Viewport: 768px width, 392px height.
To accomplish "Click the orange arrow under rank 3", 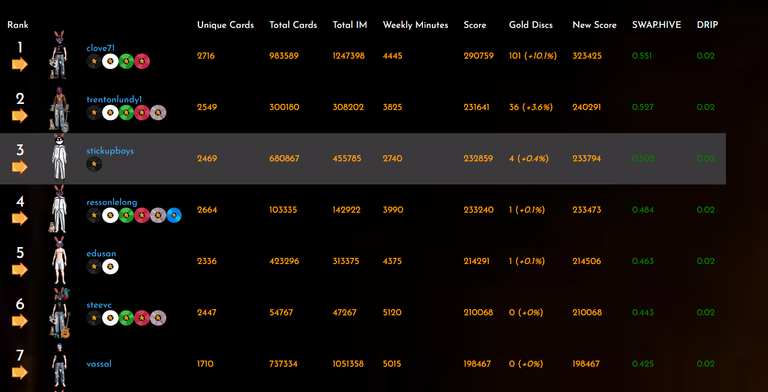I will pyautogui.click(x=20, y=167).
